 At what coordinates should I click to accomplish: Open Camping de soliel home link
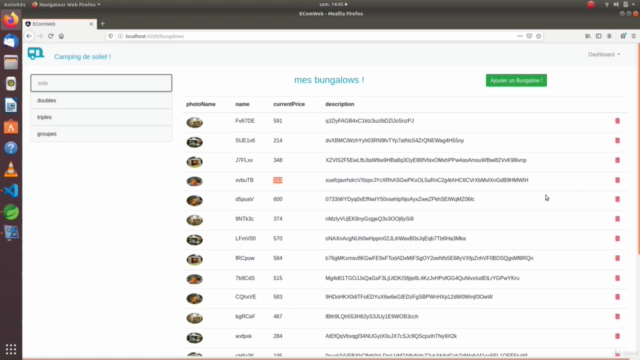(x=82, y=57)
